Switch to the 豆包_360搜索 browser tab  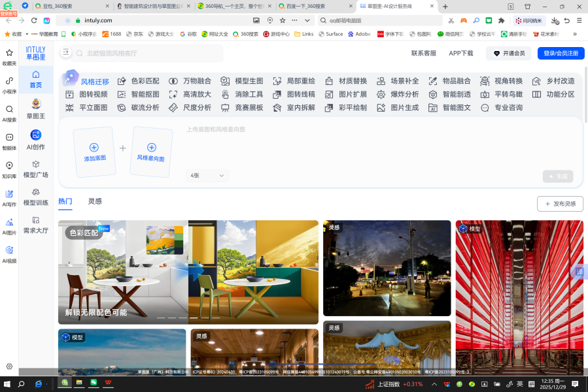pyautogui.click(x=74, y=6)
